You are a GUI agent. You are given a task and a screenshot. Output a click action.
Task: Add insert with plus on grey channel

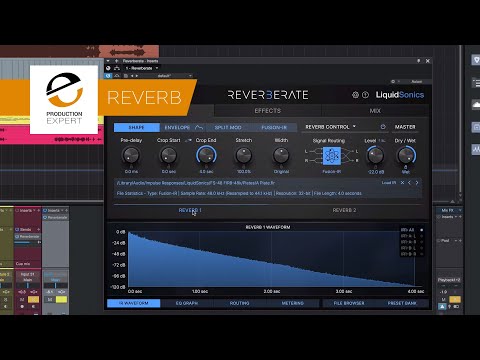(x=66, y=210)
